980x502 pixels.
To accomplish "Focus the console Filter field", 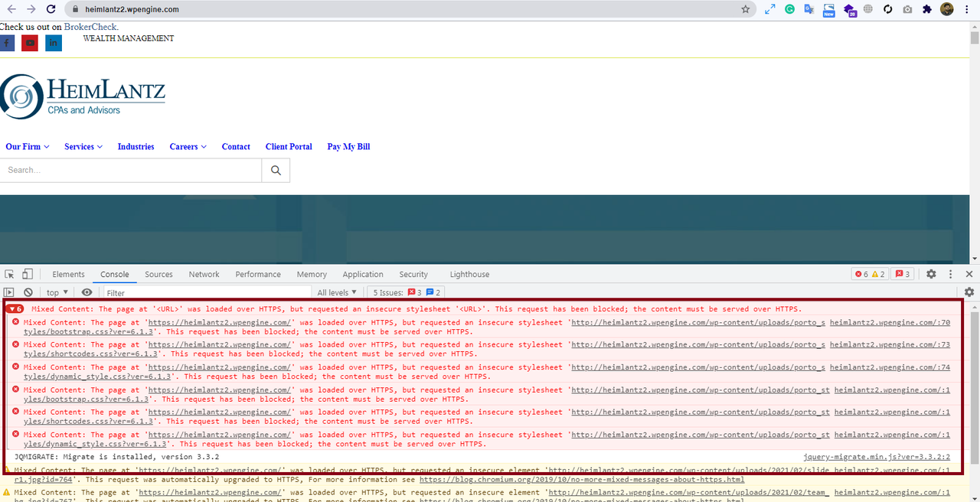I will click(207, 292).
